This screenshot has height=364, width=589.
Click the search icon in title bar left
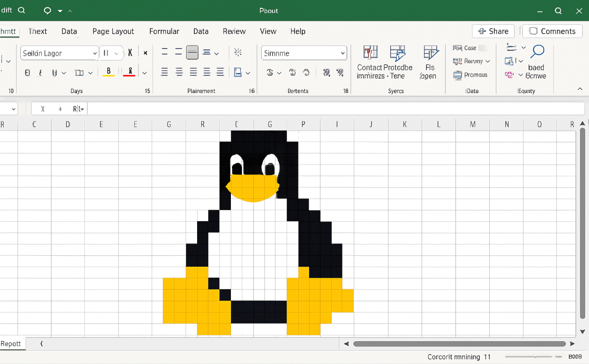point(22,11)
